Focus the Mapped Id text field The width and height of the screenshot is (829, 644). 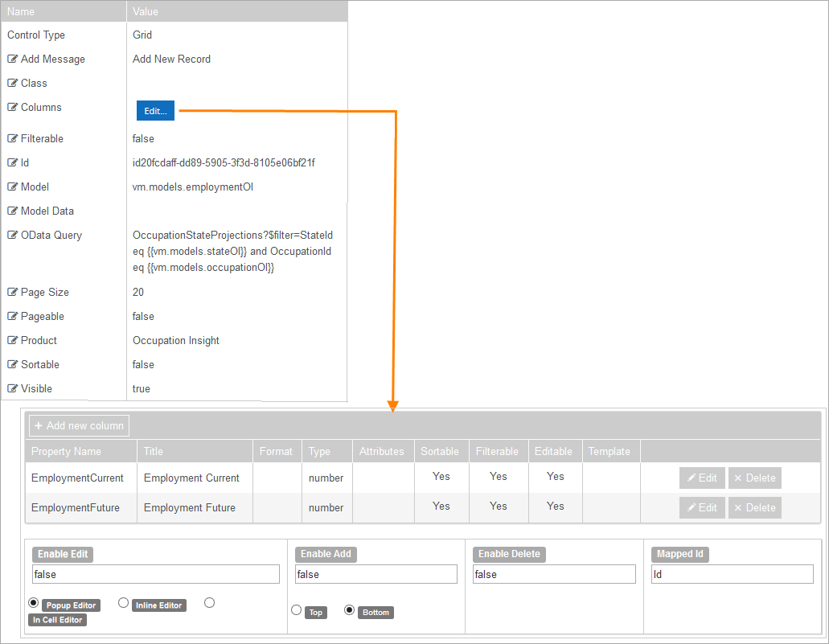tap(731, 575)
